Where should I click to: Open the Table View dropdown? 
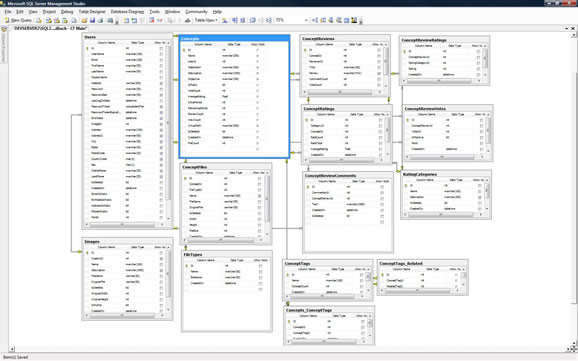click(206, 20)
